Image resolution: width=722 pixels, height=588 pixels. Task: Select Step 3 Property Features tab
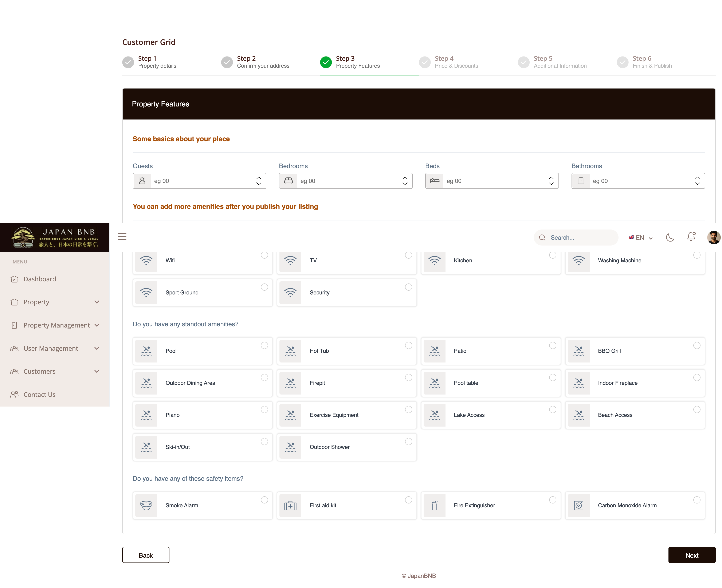(350, 62)
